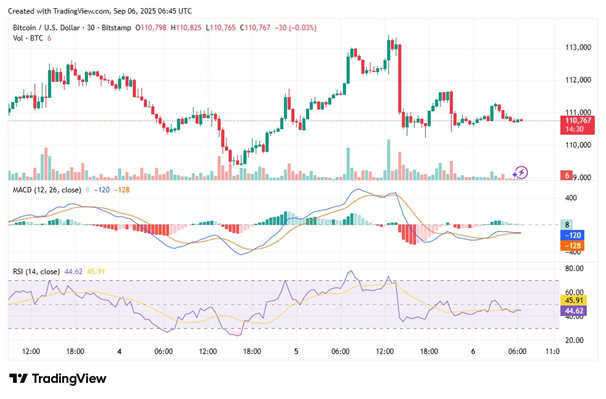The image size is (606, 399).
Task: Click the Vol · BTC indicator label
Action: 28,38
